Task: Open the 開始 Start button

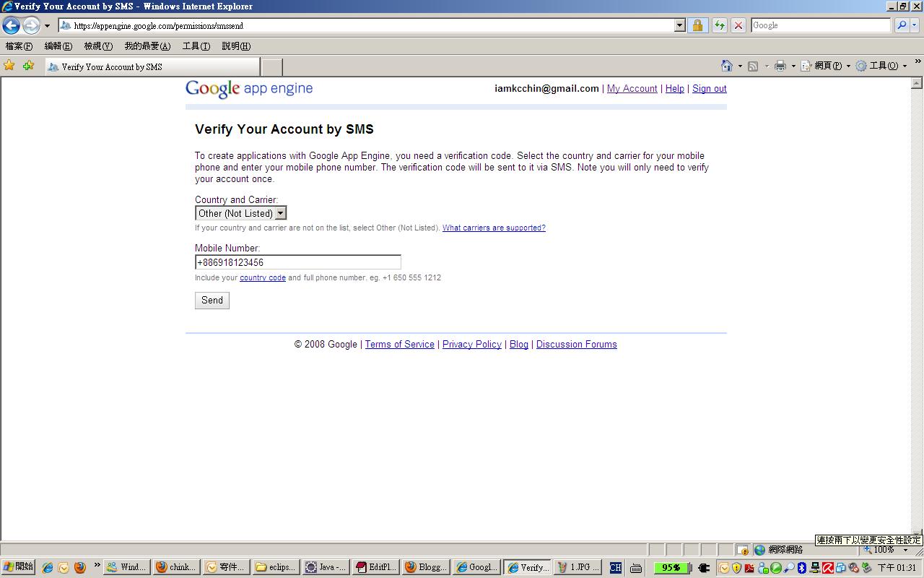Action: 18,567
